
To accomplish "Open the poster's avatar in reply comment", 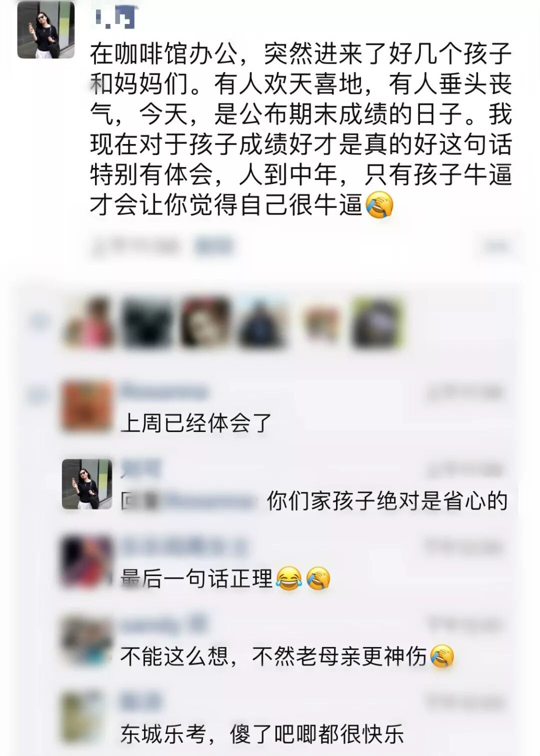I will click(87, 484).
